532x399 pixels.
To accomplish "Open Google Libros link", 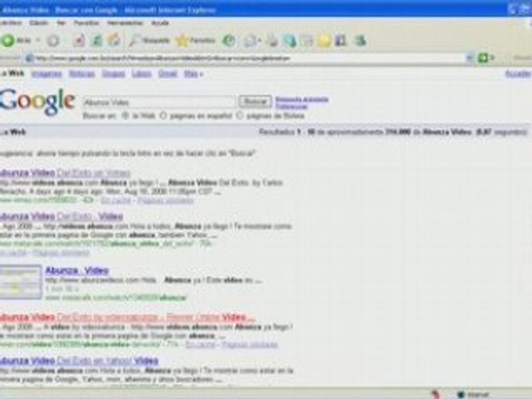I will point(141,74).
